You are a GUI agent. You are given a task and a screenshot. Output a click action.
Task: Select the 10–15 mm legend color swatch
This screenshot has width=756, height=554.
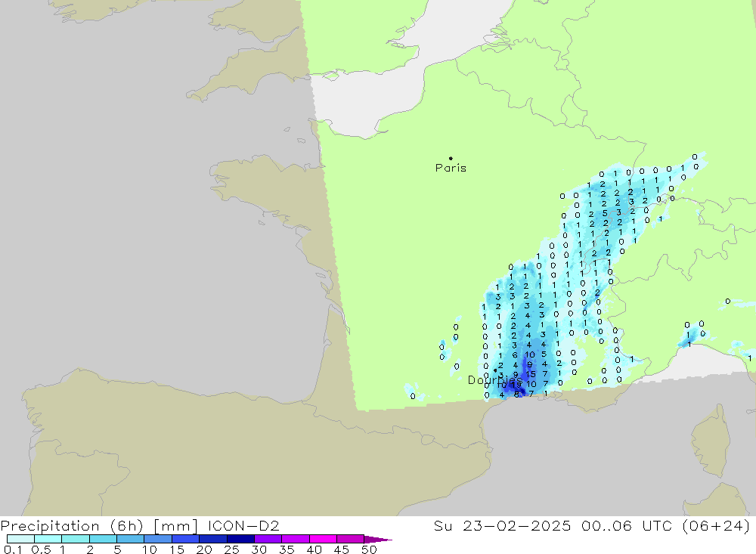(x=158, y=539)
